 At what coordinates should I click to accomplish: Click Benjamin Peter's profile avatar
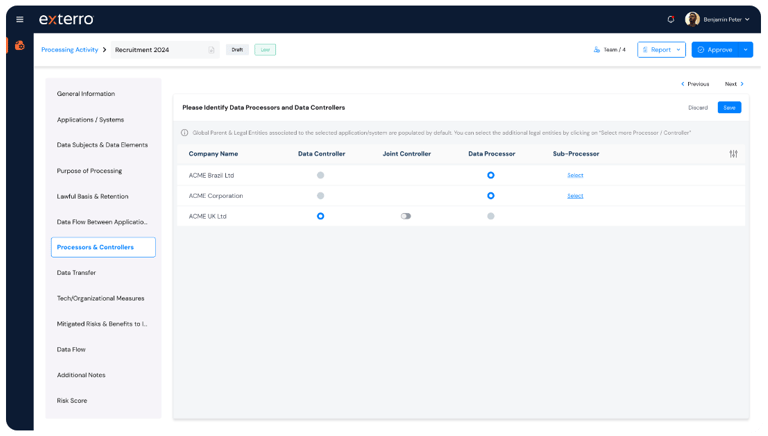tap(692, 19)
